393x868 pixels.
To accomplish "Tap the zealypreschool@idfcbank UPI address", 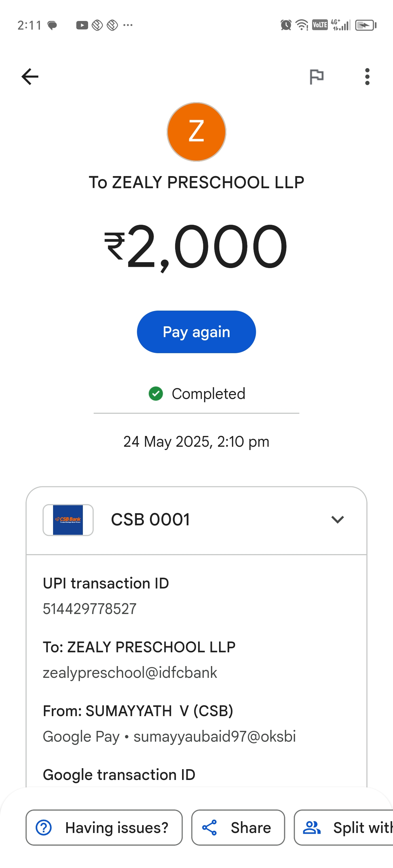I will [130, 673].
